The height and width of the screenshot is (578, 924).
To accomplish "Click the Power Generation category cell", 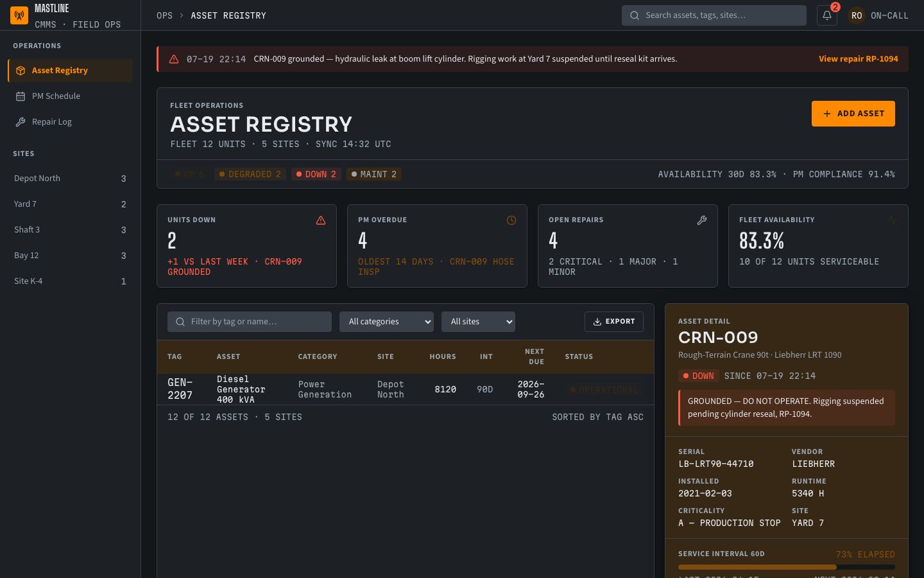I will click(325, 389).
